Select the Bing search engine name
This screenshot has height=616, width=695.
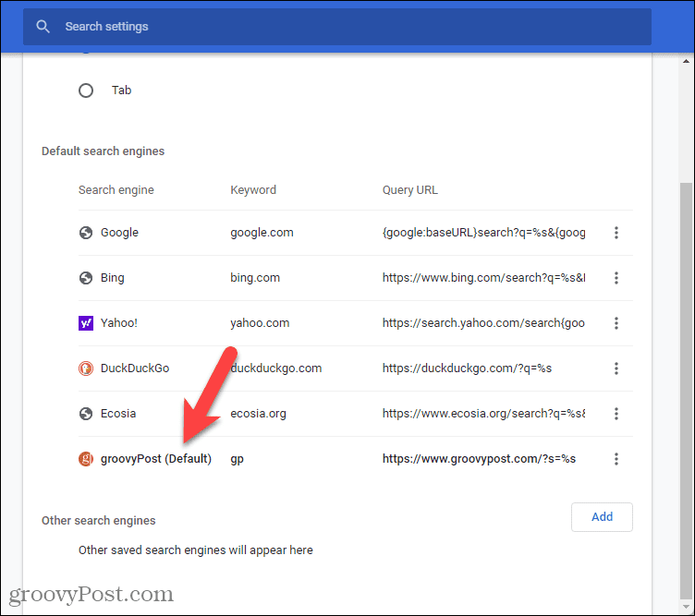click(112, 278)
